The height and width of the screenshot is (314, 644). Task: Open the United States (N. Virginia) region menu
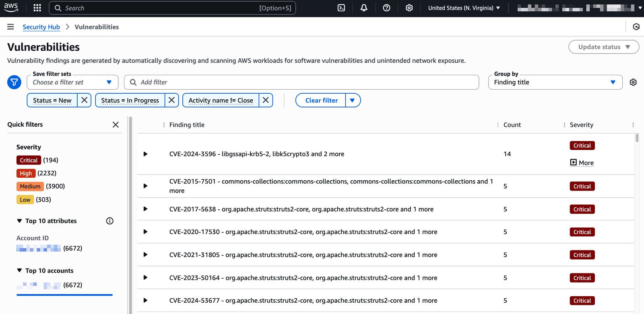pyautogui.click(x=464, y=8)
